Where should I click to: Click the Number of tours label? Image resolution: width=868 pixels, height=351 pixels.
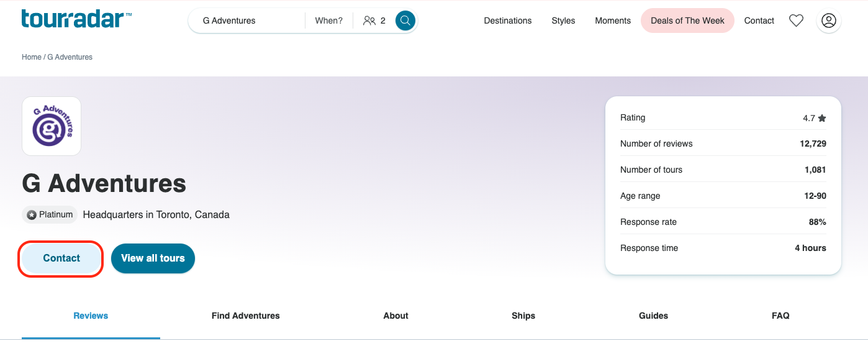651,170
